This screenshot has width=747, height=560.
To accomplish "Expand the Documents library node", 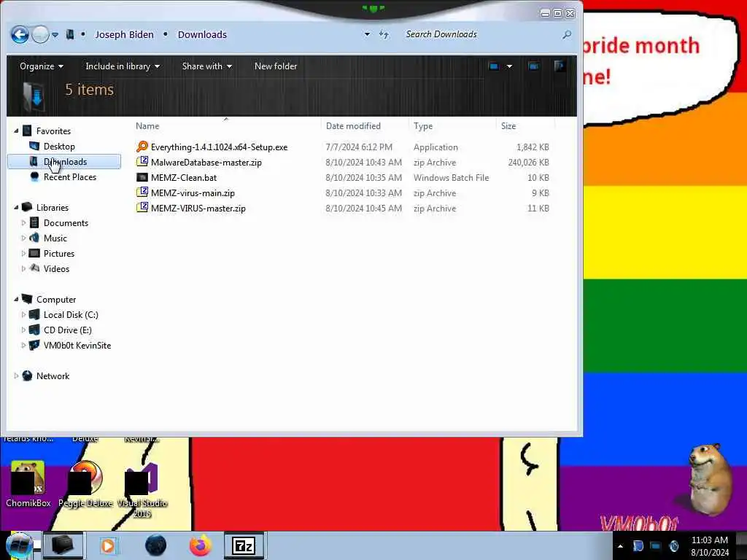I will click(x=23, y=222).
